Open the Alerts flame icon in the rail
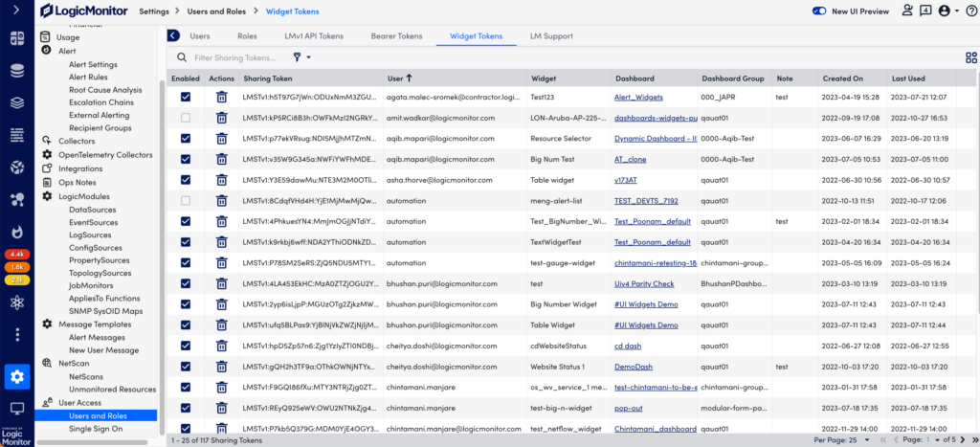 (17, 232)
